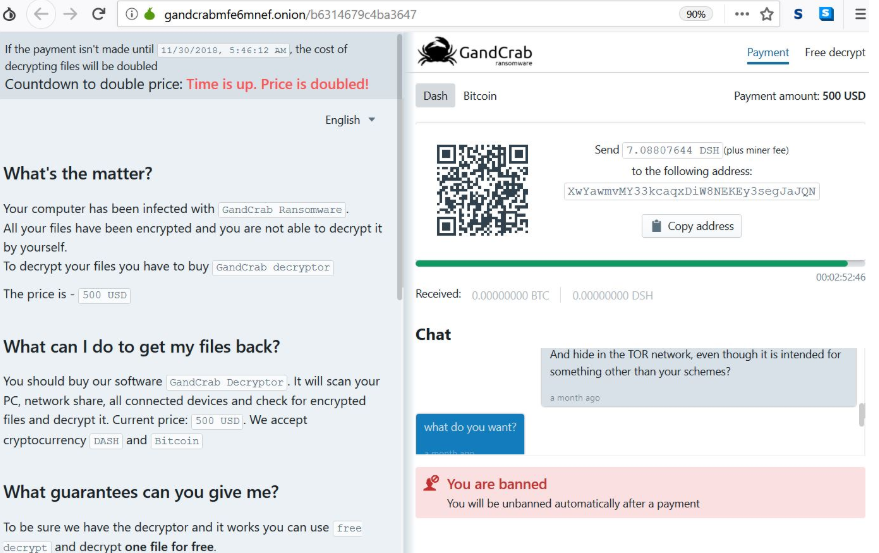879x553 pixels.
Task: Click the 'GandCrab decryptor' code label
Action: tap(273, 268)
